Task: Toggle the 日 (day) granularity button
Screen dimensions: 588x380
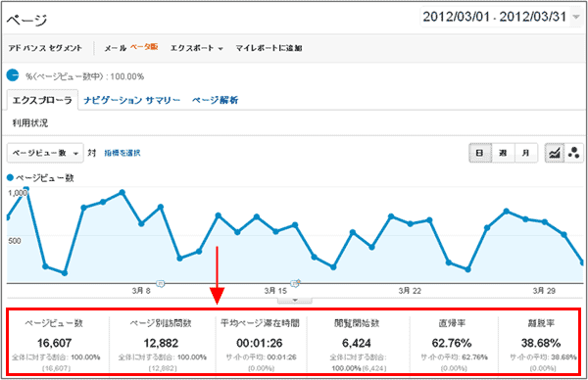Action: coord(480,153)
